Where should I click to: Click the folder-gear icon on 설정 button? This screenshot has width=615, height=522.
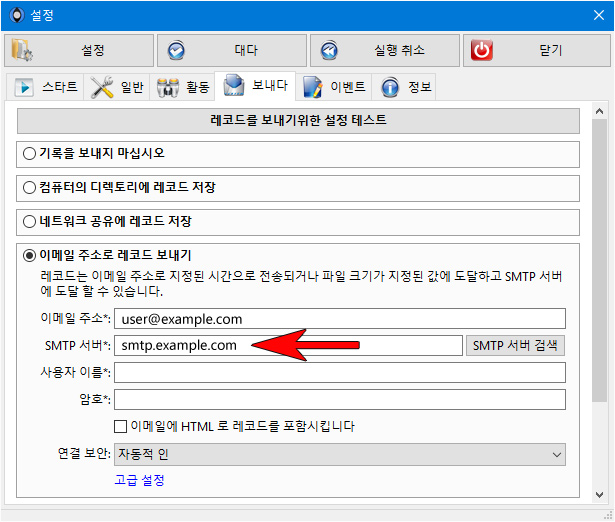pos(22,50)
